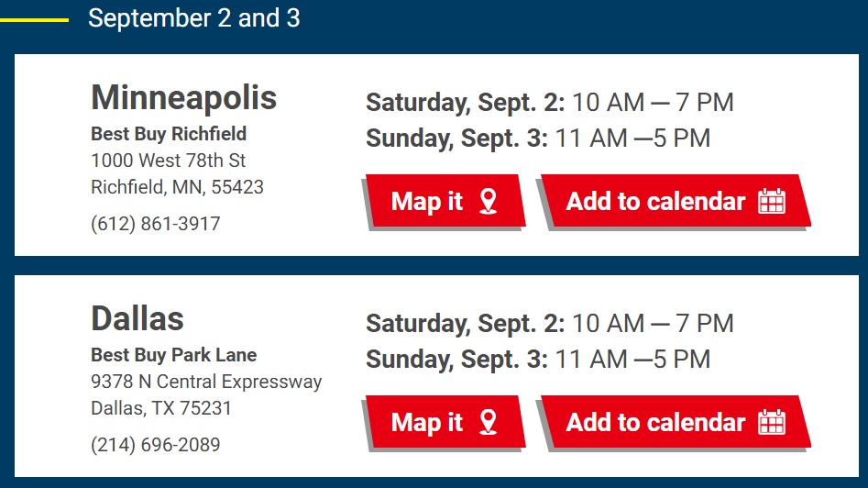This screenshot has height=488, width=868.
Task: Add Dallas event to calendar
Action: click(676, 422)
